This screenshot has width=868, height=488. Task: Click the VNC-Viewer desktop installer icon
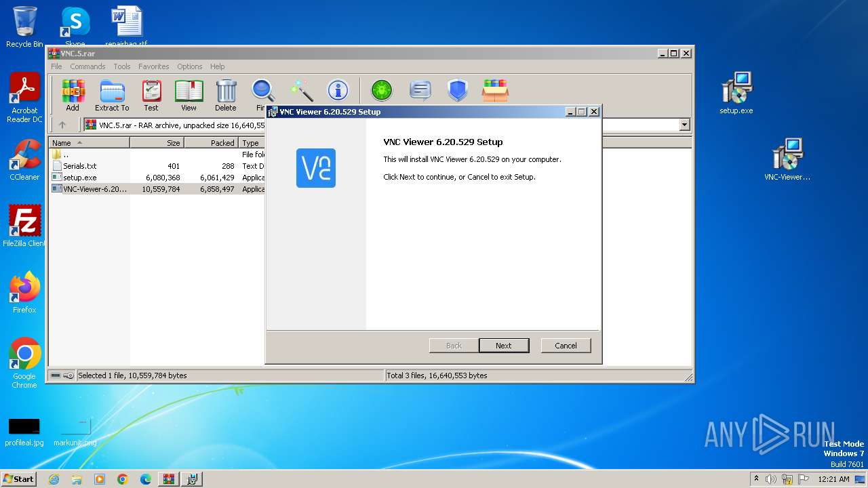point(787,160)
